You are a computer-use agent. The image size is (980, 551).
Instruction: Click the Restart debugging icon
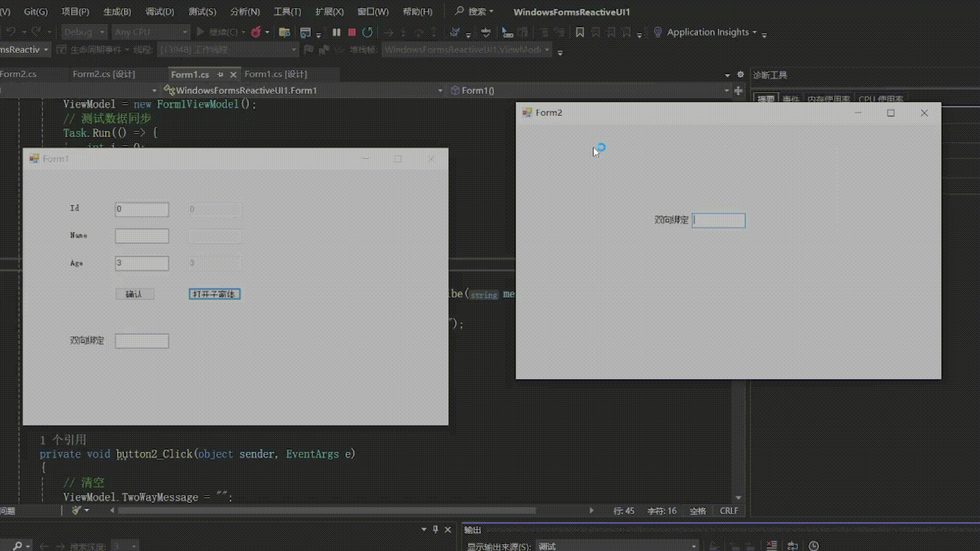(x=367, y=32)
